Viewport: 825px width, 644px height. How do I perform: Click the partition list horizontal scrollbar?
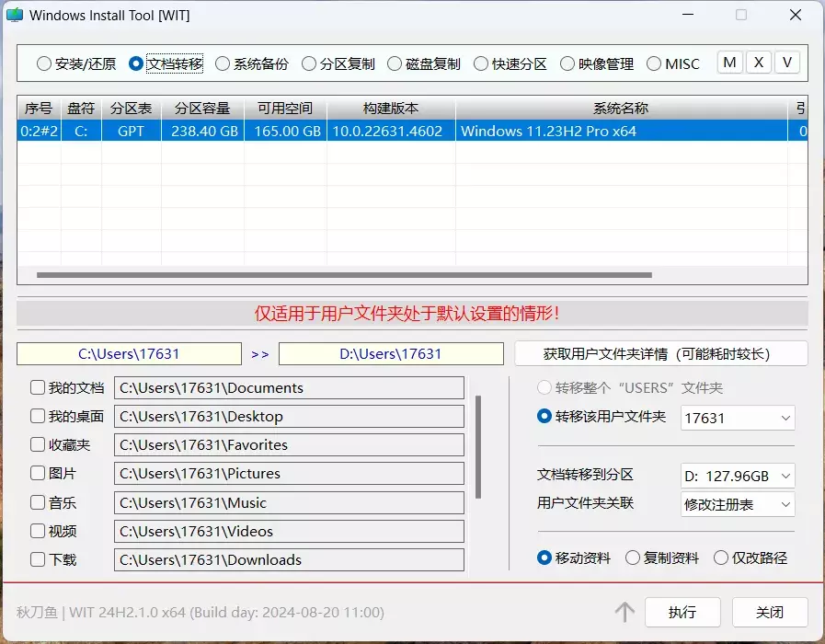[x=344, y=275]
